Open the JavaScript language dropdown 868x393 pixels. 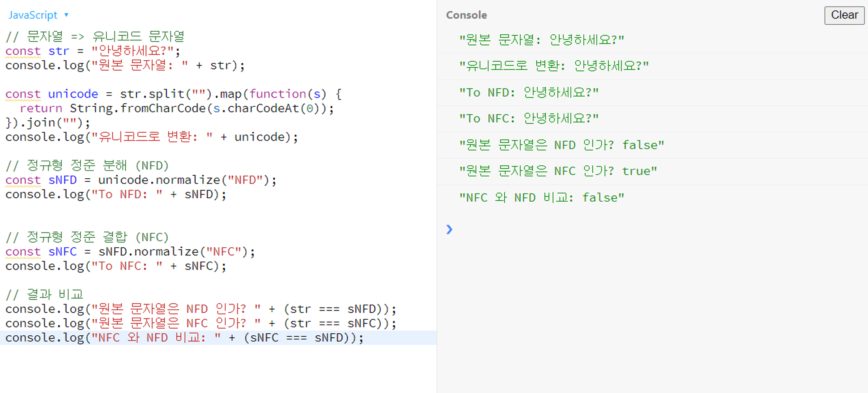[x=38, y=15]
